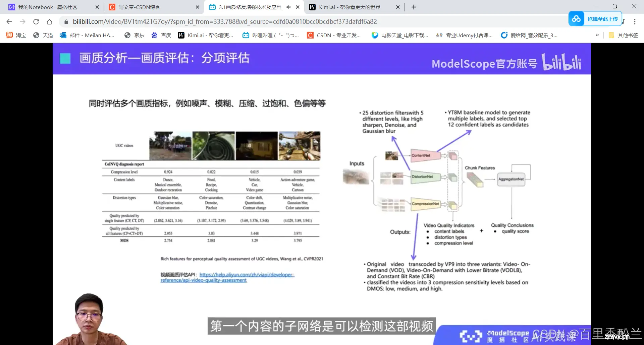The image size is (644, 345).
Task: Click the DistortionNet block in diagram
Action: (425, 177)
